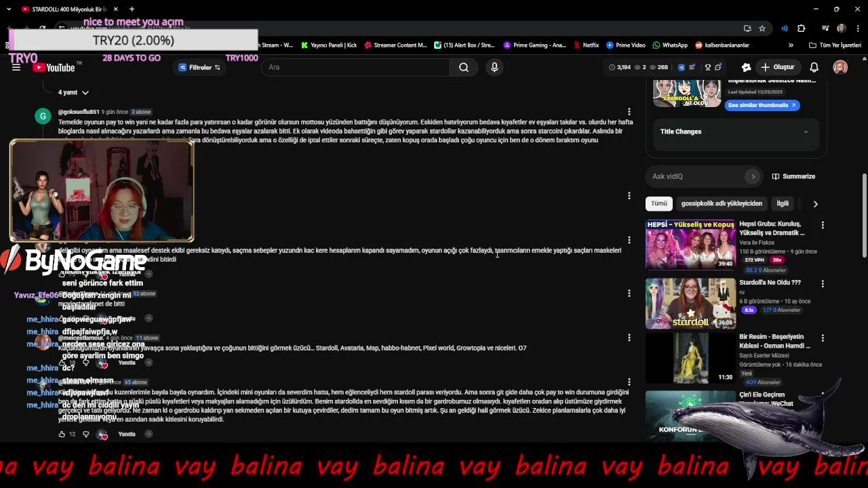Open the Netflix bookmark
The image size is (868, 488).
[x=587, y=45]
